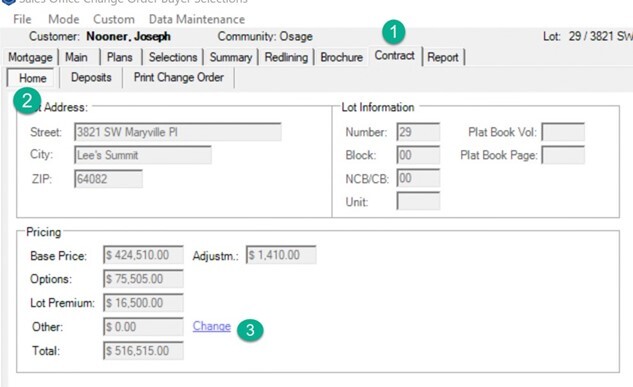The image size is (633, 387).
Task: Switch to the Brochure tab
Action: click(x=342, y=57)
